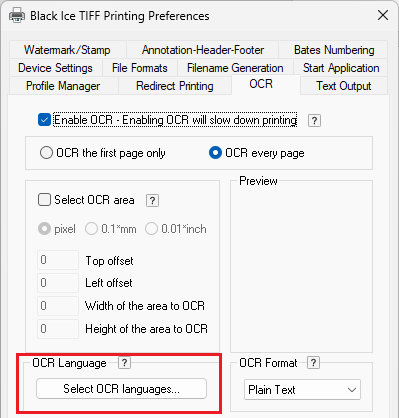This screenshot has width=399, height=418.
Task: Check the Select OCR area box
Action: pos(44,200)
